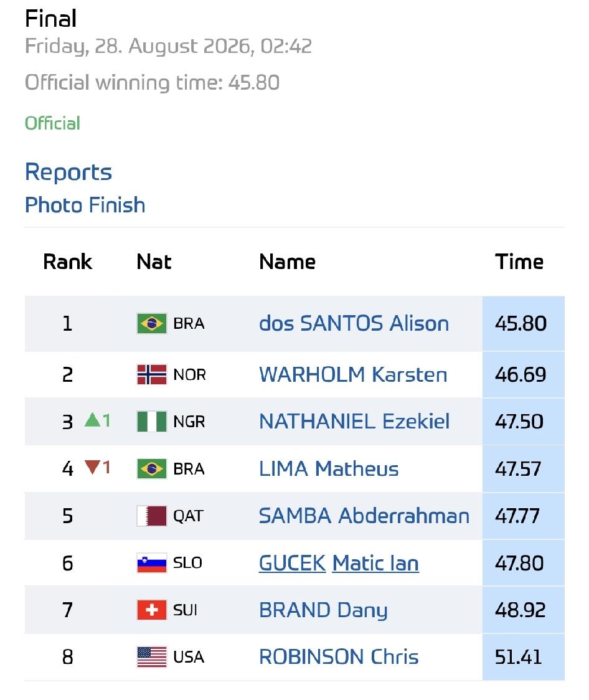Click the Switzerland flag icon
The image size is (589, 700).
point(152,610)
